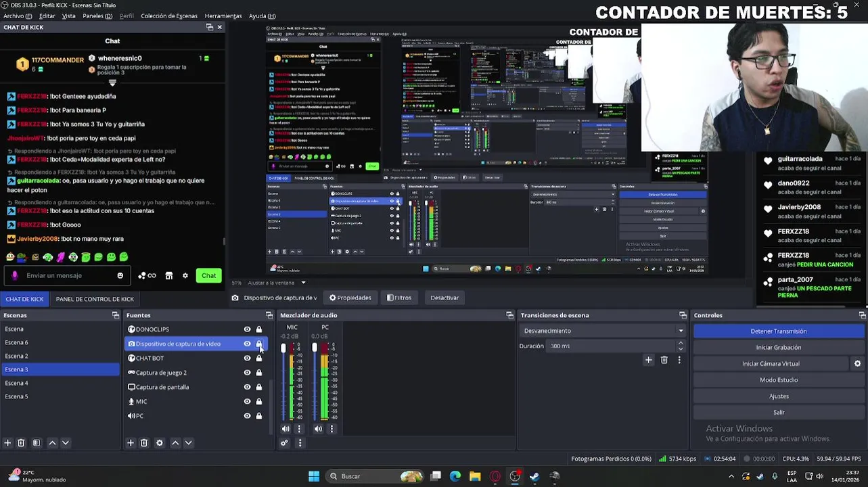Hide the Captura de juego 2 source
Screen dimensions: 868x487
tap(247, 373)
